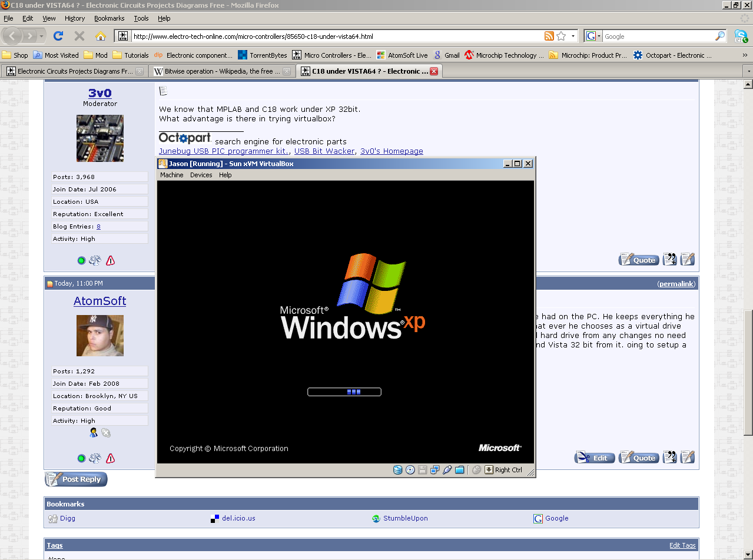Close the C18 under VISTA64 tab

434,71
